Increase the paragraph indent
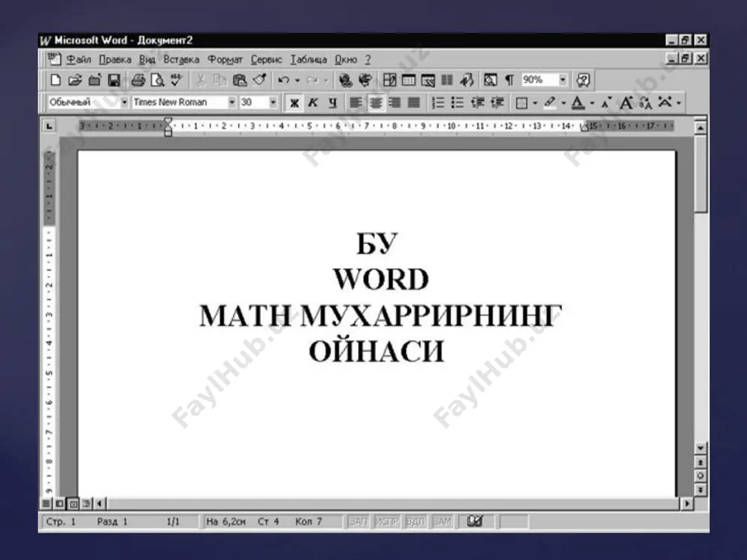Viewport: 747px width, 560px height. coord(497,102)
